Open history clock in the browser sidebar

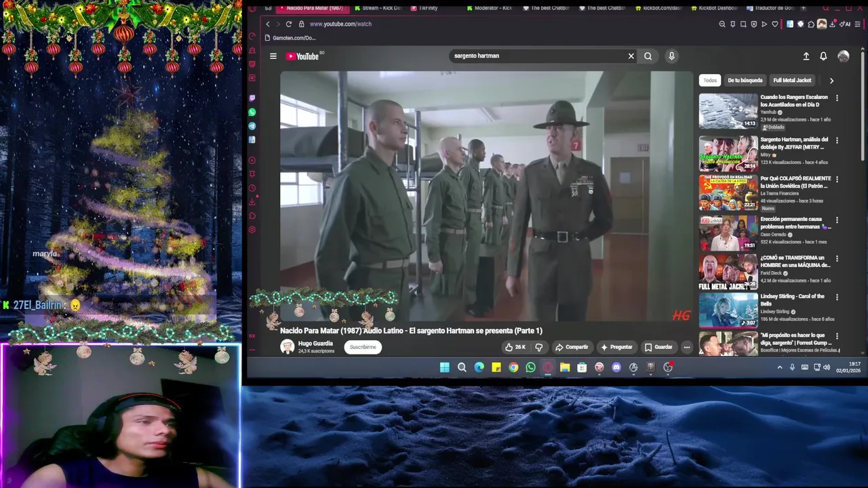pos(252,188)
